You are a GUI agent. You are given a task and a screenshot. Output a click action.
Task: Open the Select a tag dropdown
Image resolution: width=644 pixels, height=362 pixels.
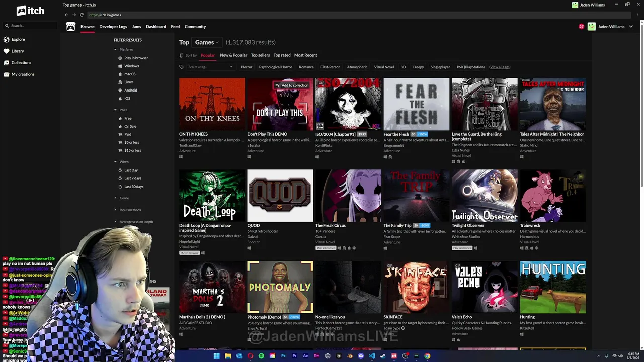pyautogui.click(x=210, y=67)
